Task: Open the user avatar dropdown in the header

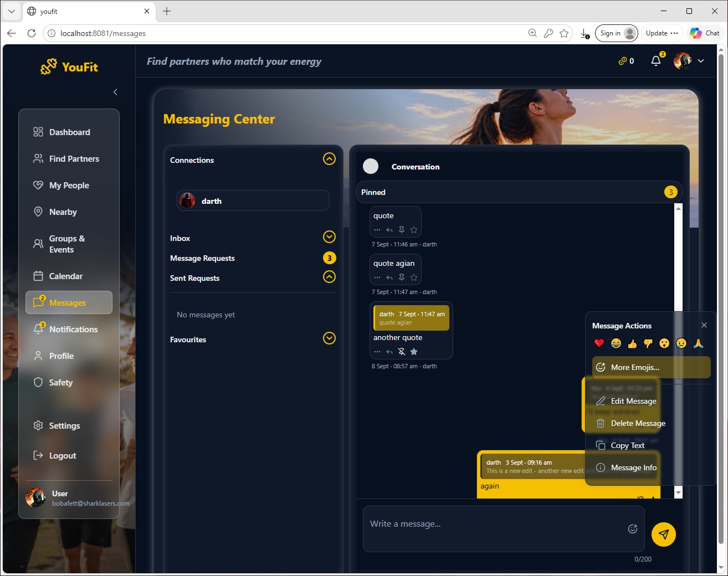Action: click(689, 61)
